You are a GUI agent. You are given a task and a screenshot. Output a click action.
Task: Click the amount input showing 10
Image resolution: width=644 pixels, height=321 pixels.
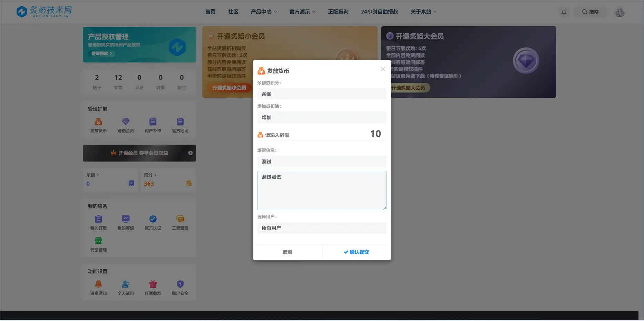375,134
